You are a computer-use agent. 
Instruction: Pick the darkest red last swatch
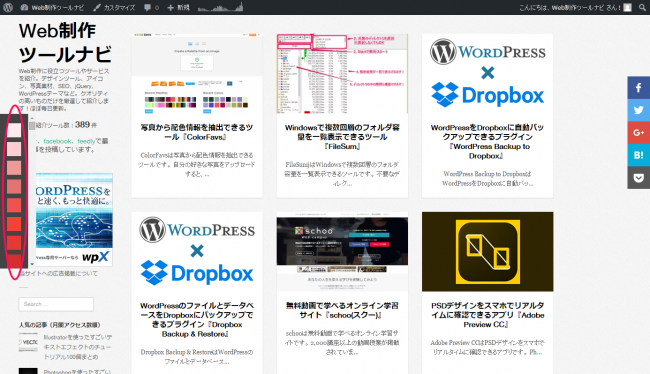[x=14, y=261]
